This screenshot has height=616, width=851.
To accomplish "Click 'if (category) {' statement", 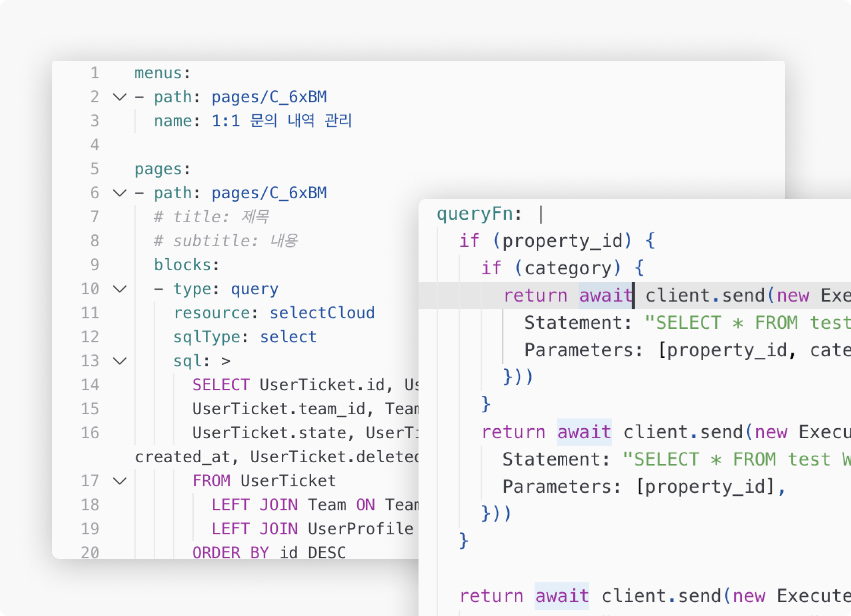I will 562,268.
